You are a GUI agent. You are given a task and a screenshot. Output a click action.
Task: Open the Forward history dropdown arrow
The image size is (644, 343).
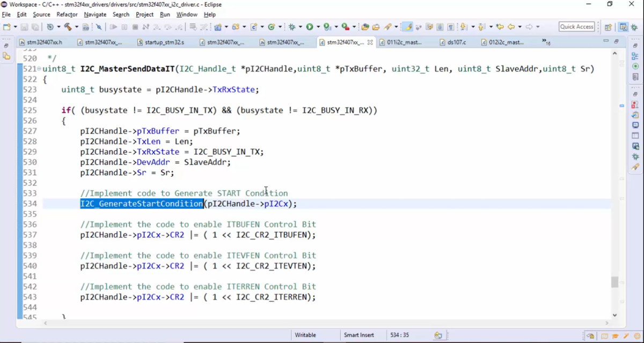pyautogui.click(x=538, y=27)
